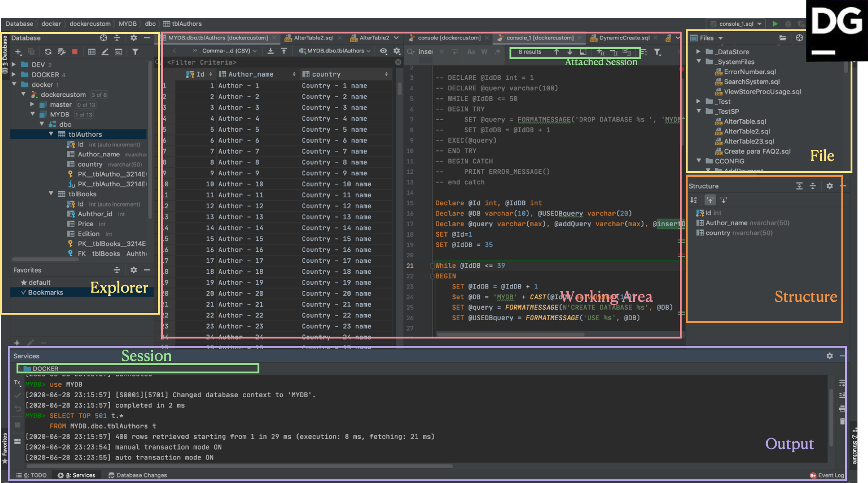Click the search results filter funnel icon
The height and width of the screenshot is (483, 868).
point(657,52)
